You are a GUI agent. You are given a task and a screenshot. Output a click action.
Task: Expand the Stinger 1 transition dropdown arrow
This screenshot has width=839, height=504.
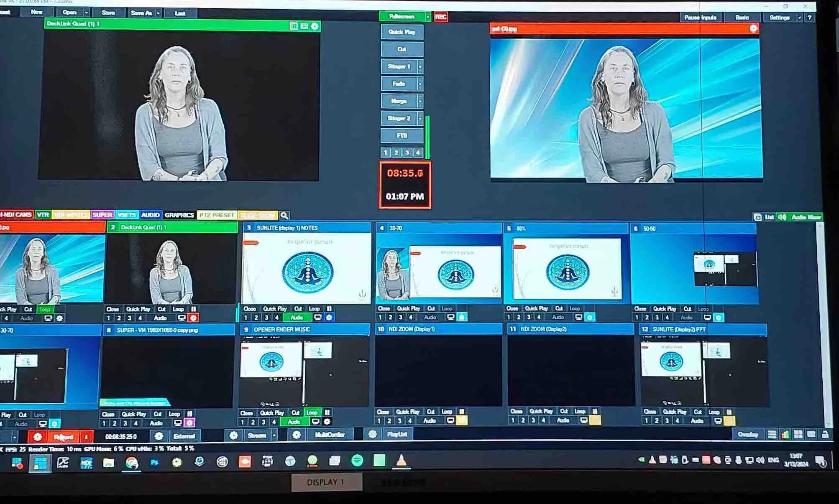click(420, 66)
